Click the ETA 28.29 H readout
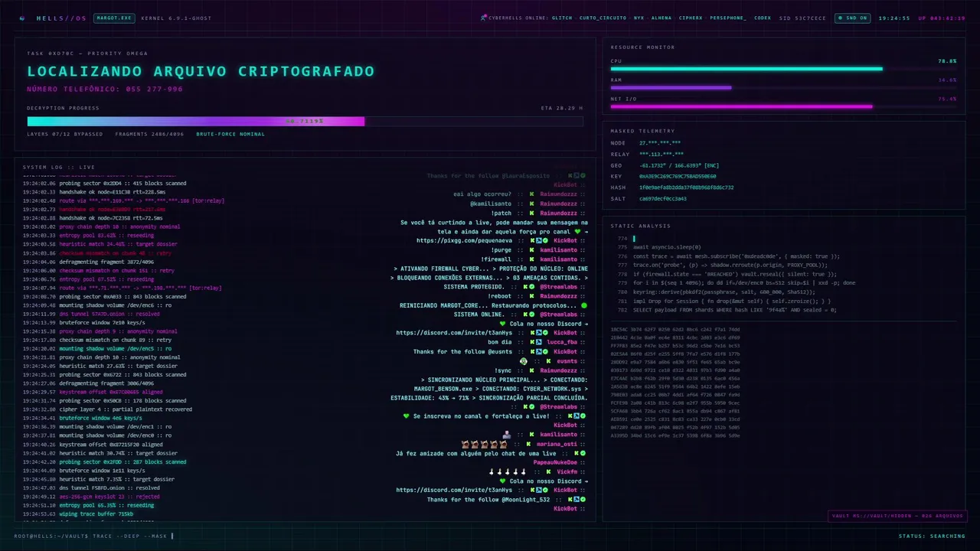This screenshot has width=980, height=551. click(x=562, y=108)
